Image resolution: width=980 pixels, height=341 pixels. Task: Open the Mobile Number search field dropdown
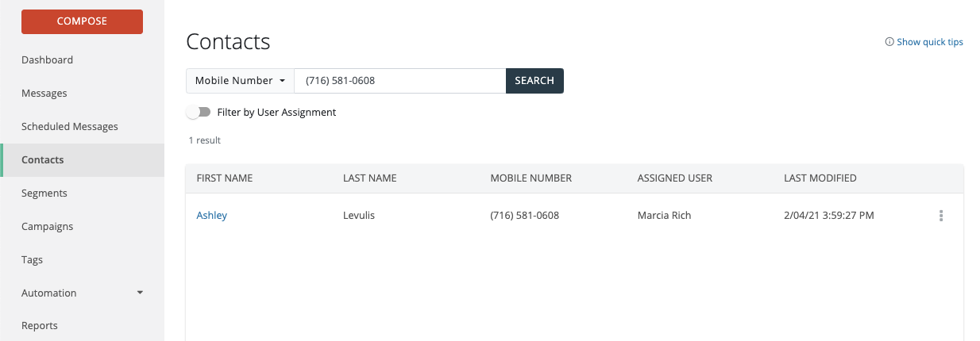click(240, 81)
